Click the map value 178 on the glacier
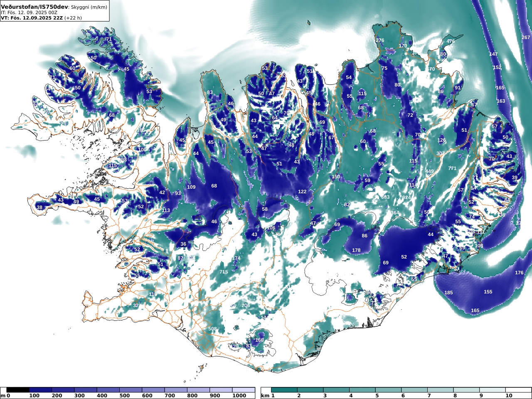 point(356,250)
